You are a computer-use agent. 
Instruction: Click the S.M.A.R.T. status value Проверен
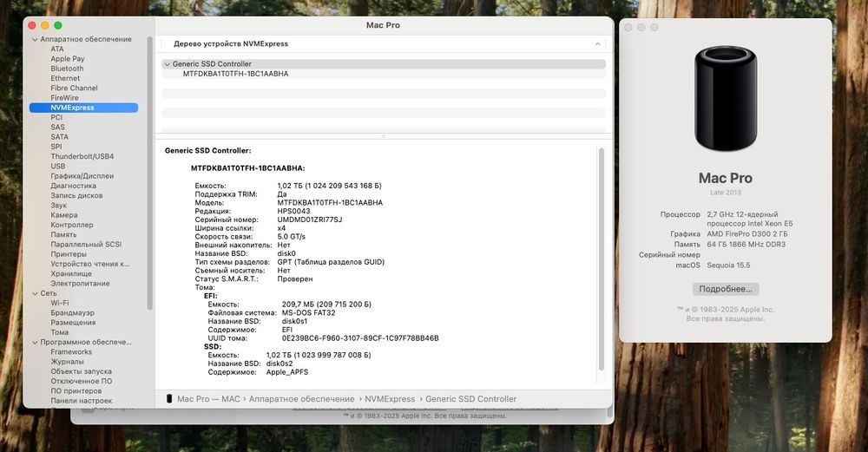coord(295,279)
